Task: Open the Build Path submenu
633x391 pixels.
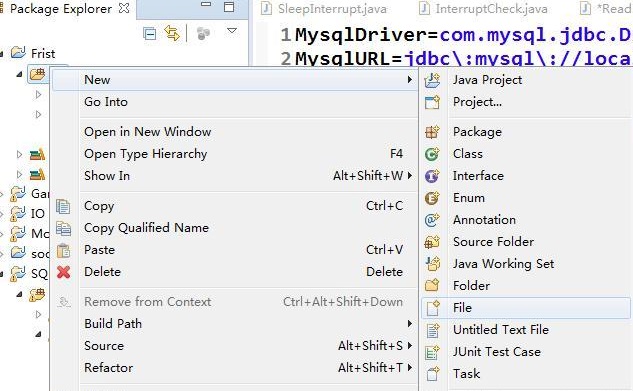Action: click(235, 324)
